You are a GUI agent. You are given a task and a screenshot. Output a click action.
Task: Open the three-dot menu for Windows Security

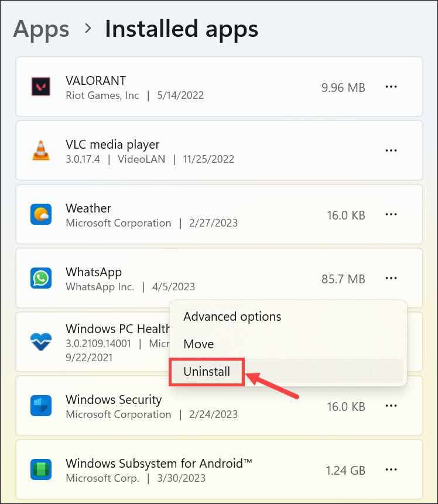pos(391,406)
